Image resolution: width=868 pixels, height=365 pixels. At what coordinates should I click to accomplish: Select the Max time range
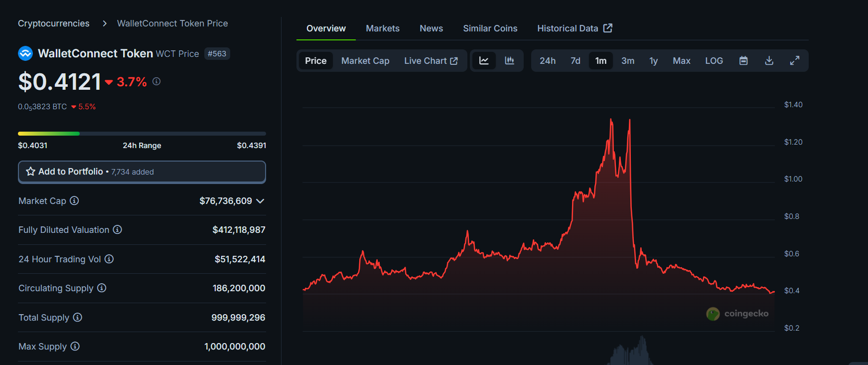pyautogui.click(x=682, y=61)
